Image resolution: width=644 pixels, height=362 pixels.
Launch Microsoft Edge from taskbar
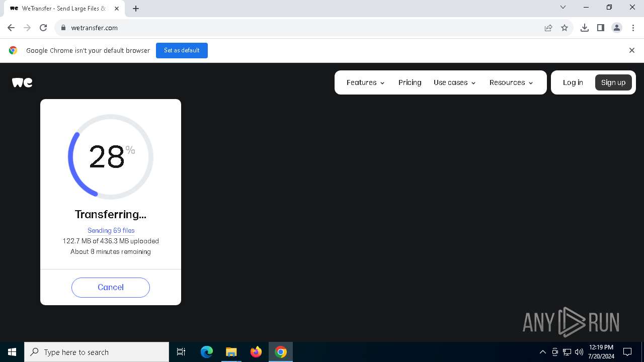207,352
